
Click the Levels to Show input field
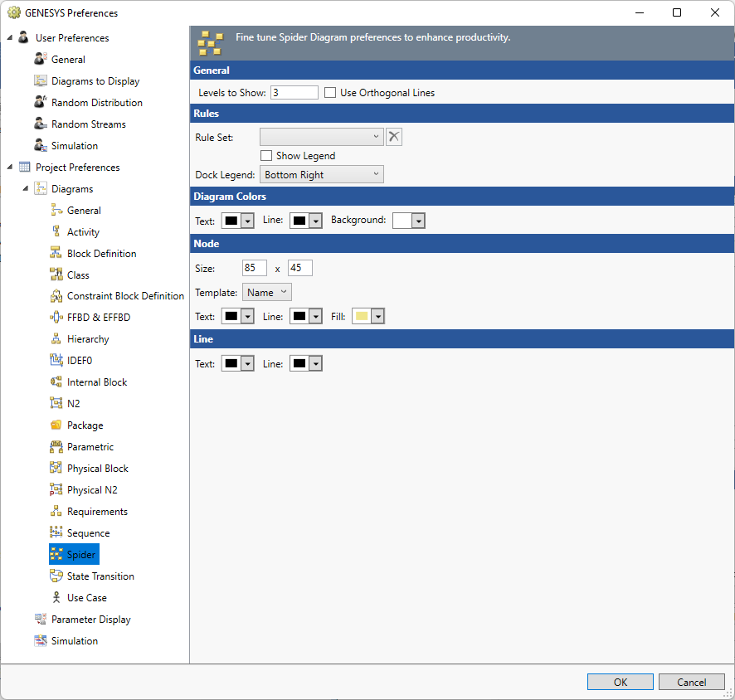pos(294,93)
